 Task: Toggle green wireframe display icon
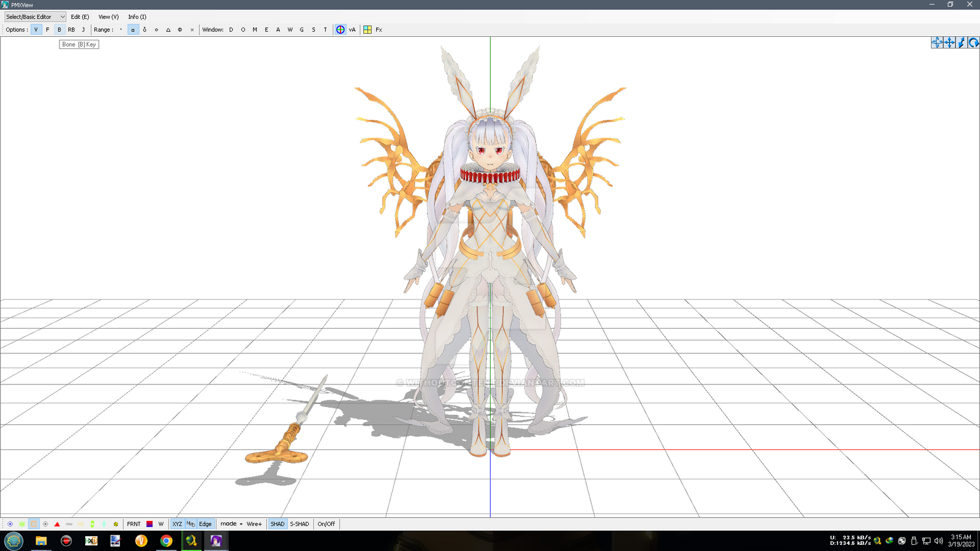pos(22,524)
